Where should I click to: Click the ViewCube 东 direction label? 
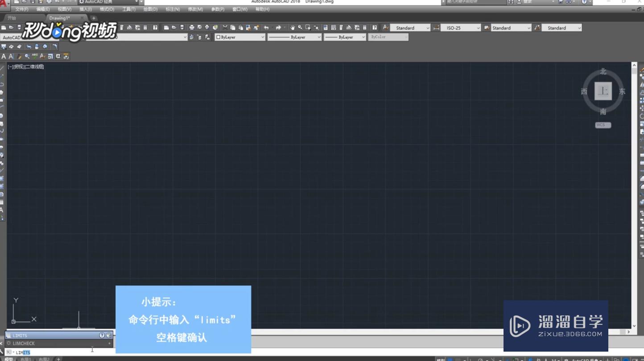622,91
